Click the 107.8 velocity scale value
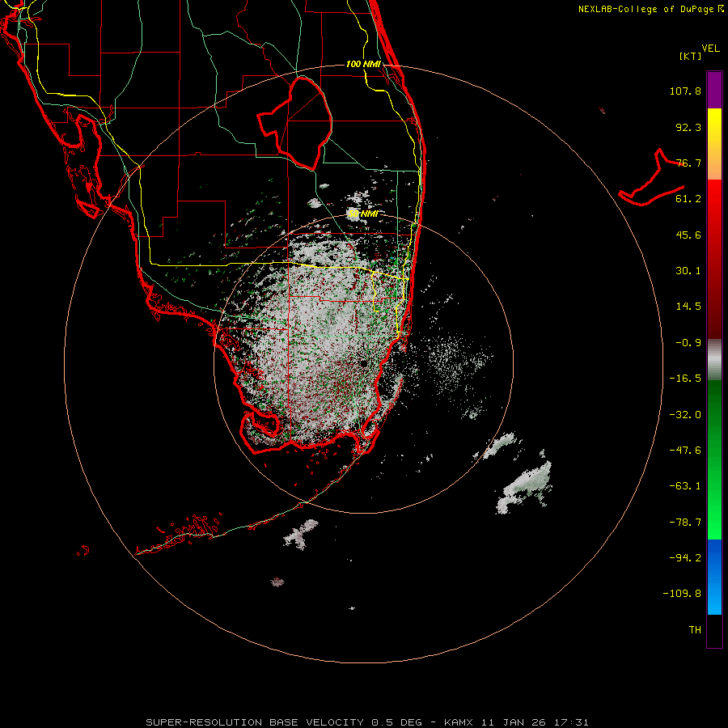Screen dimensions: 728x728 click(685, 91)
